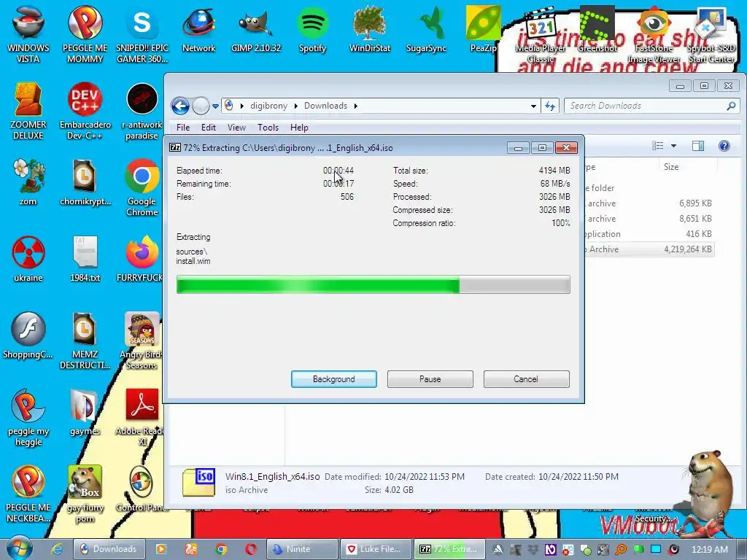This screenshot has height=560, width=747.
Task: Open the Network desktop icon
Action: coord(198,29)
